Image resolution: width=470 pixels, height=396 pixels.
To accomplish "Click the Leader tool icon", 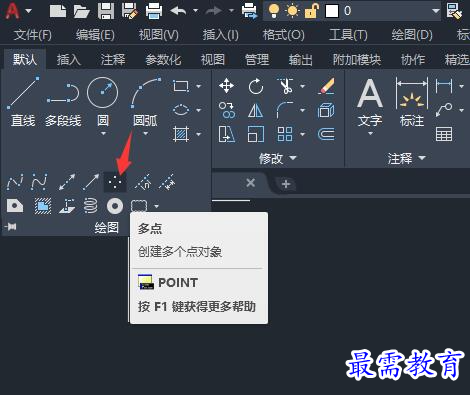I will [444, 110].
